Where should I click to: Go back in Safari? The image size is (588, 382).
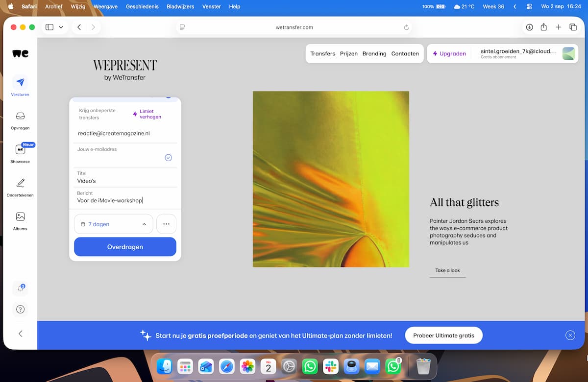[x=79, y=27]
